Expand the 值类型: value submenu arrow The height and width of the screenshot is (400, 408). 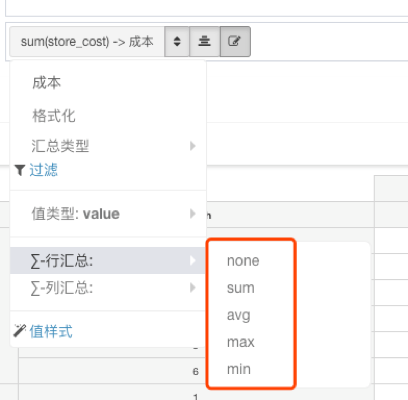click(x=192, y=214)
